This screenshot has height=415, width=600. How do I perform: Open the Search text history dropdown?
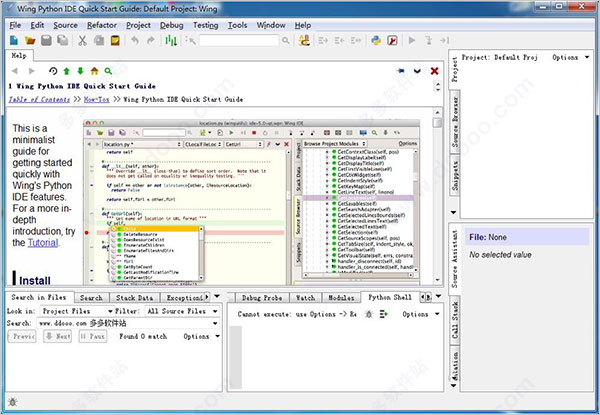click(x=215, y=324)
